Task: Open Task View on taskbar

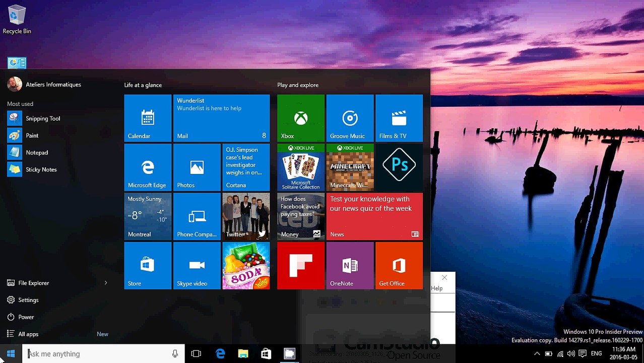Action: click(196, 354)
